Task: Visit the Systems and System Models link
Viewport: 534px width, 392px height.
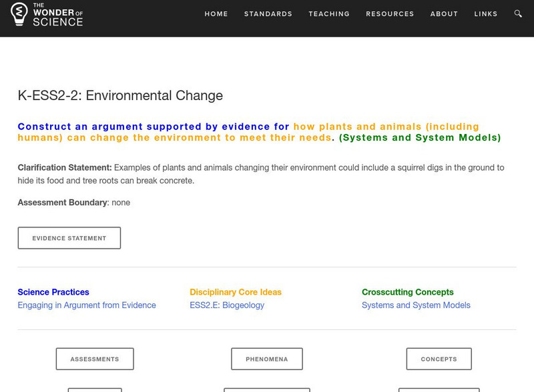Action: click(x=416, y=305)
